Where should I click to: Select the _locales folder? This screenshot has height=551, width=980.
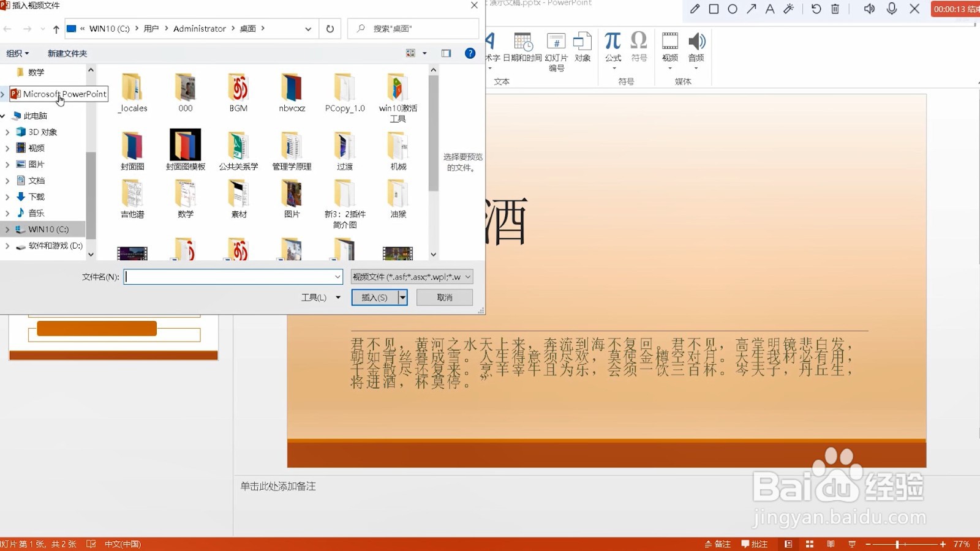pos(132,93)
